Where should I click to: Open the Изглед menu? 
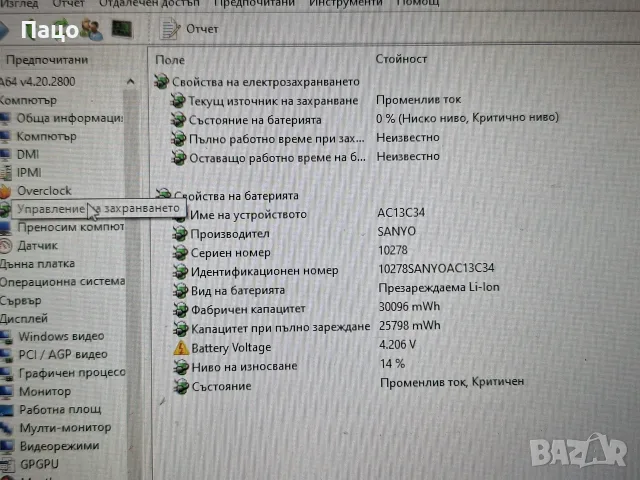click(x=19, y=4)
